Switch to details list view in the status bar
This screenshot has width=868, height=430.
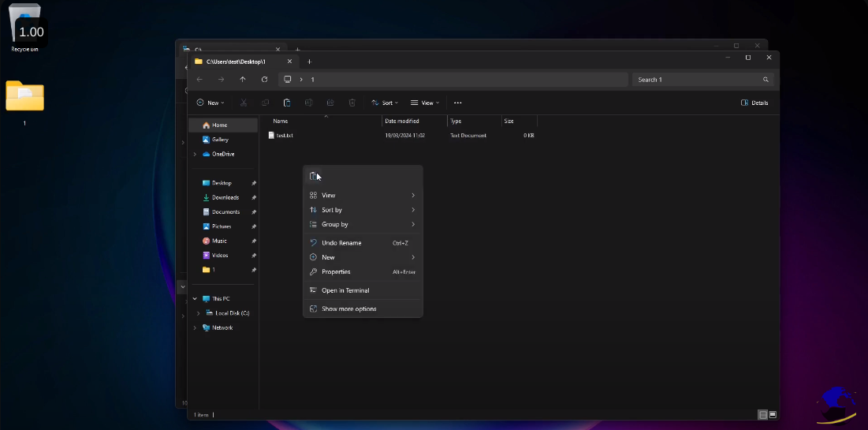tap(762, 414)
